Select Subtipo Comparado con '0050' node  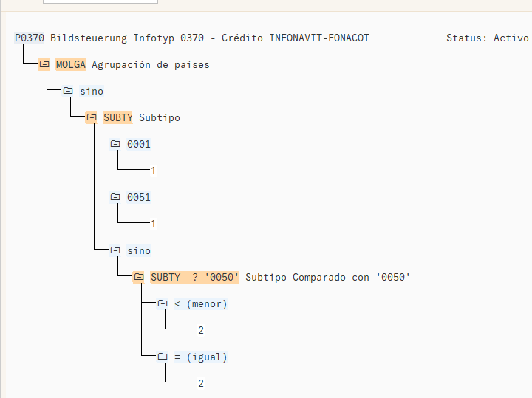tap(327, 277)
